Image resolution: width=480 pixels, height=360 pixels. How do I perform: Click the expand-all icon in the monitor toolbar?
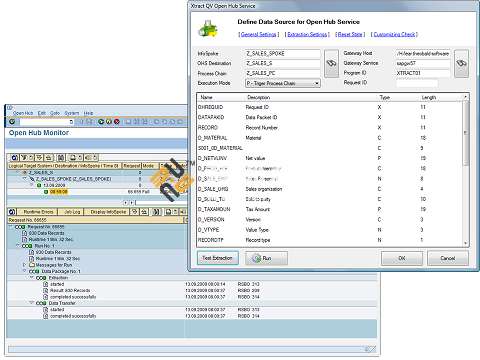39,157
